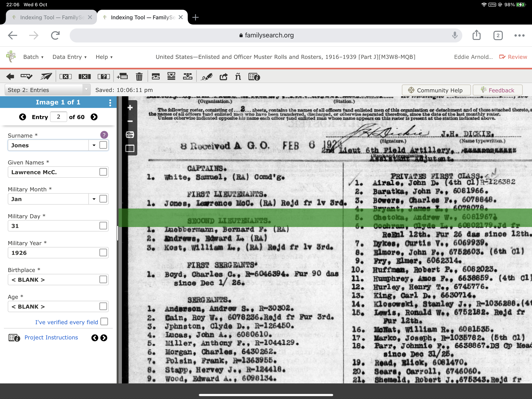Open the Surname lookup dropdown
The image size is (532, 399).
94,145
